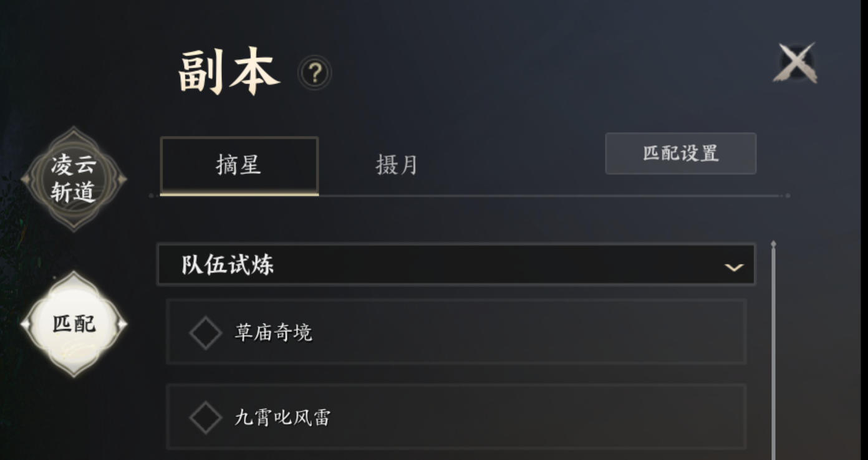Viewport: 868px width, 460px height.
Task: Click the left end dot of the tab divider
Action: (x=152, y=196)
